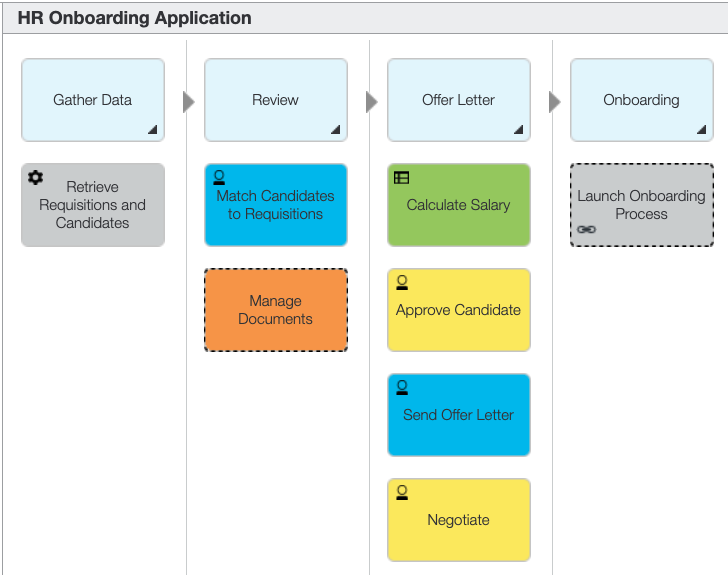
Task: Select the Launch Onboarding Process activity
Action: tap(642, 205)
